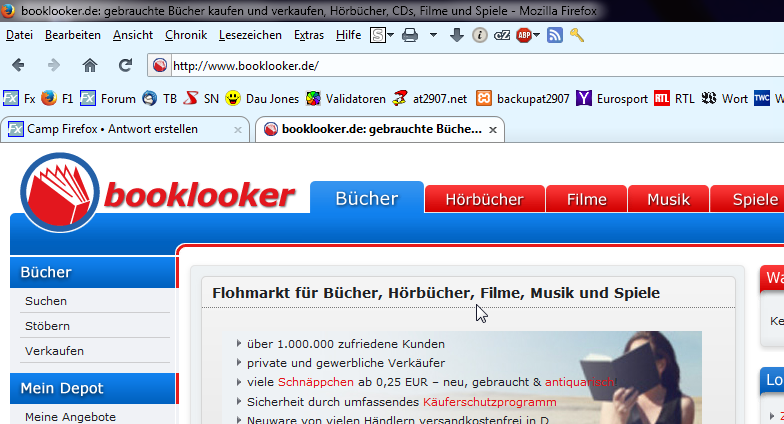Click Meine Angebote under Mein Depot
Viewport: 784px width, 424px height.
[70, 416]
